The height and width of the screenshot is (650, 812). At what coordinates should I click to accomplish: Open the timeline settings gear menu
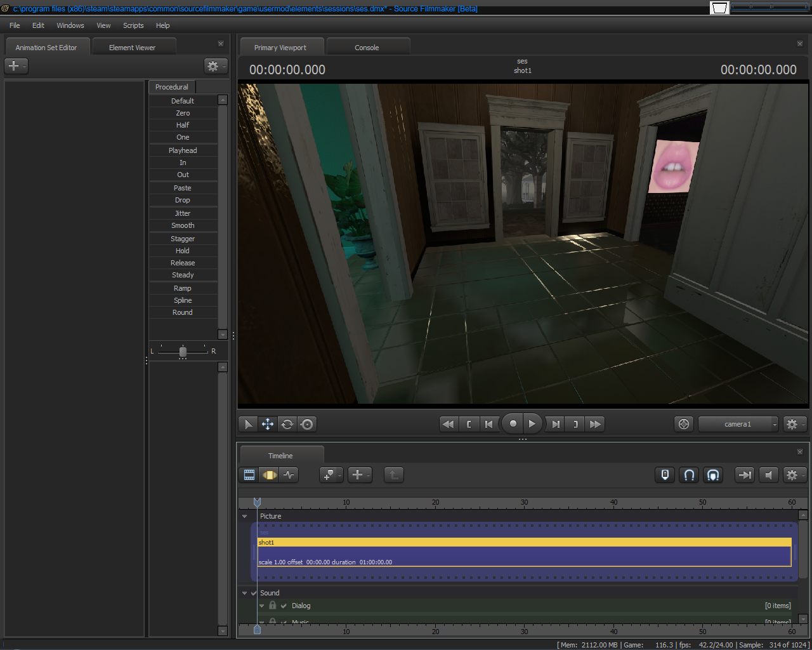click(794, 475)
